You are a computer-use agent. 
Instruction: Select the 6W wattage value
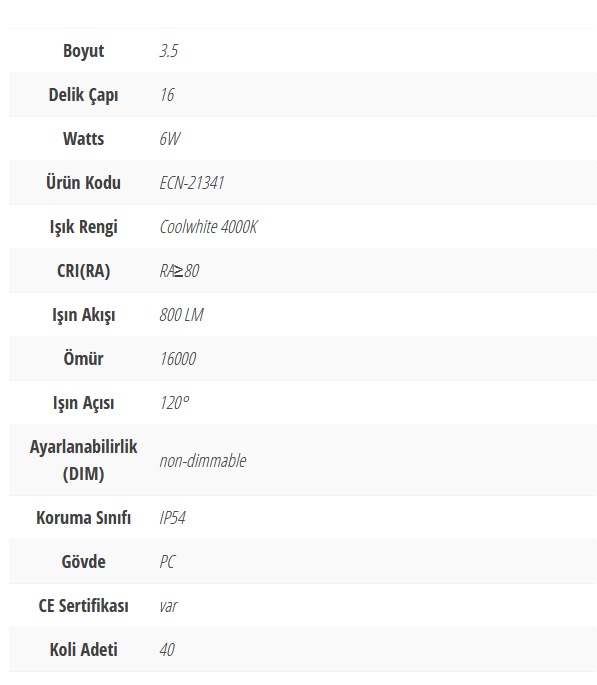(x=170, y=139)
